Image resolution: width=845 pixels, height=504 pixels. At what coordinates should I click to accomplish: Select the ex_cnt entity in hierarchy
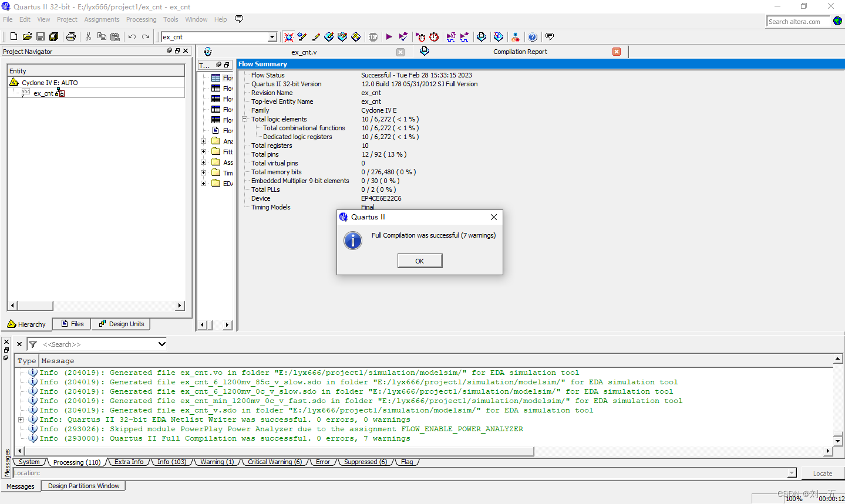coord(43,93)
